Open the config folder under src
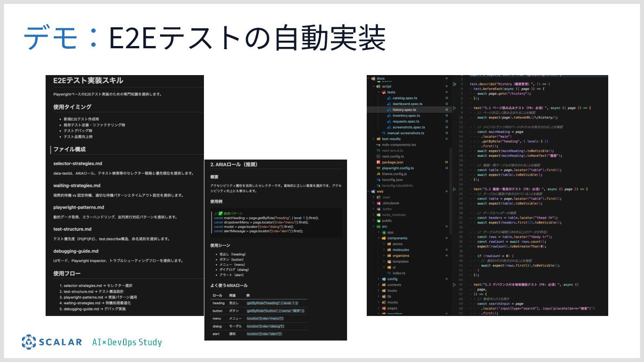 (x=392, y=279)
